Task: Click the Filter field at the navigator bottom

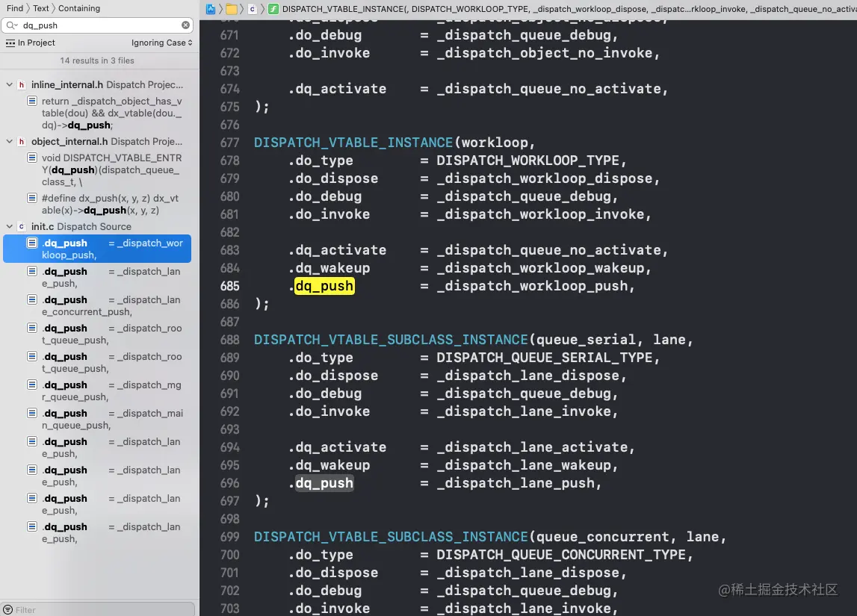Action: 99,609
